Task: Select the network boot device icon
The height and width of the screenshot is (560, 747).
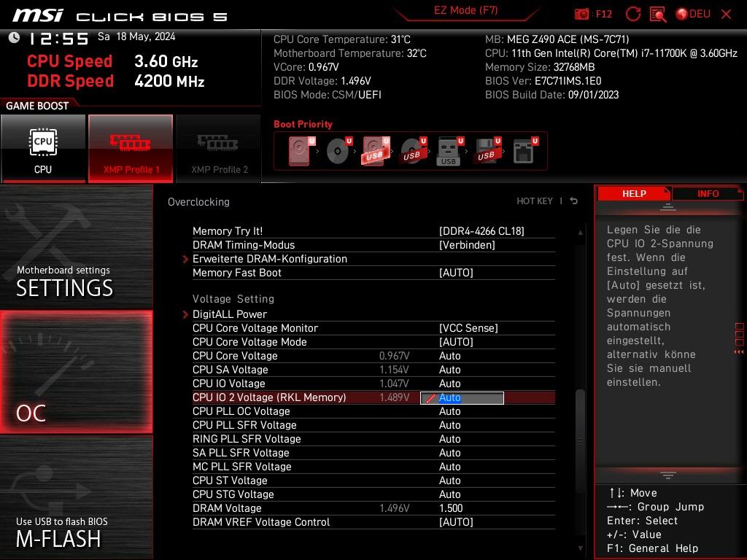Action: tap(525, 151)
